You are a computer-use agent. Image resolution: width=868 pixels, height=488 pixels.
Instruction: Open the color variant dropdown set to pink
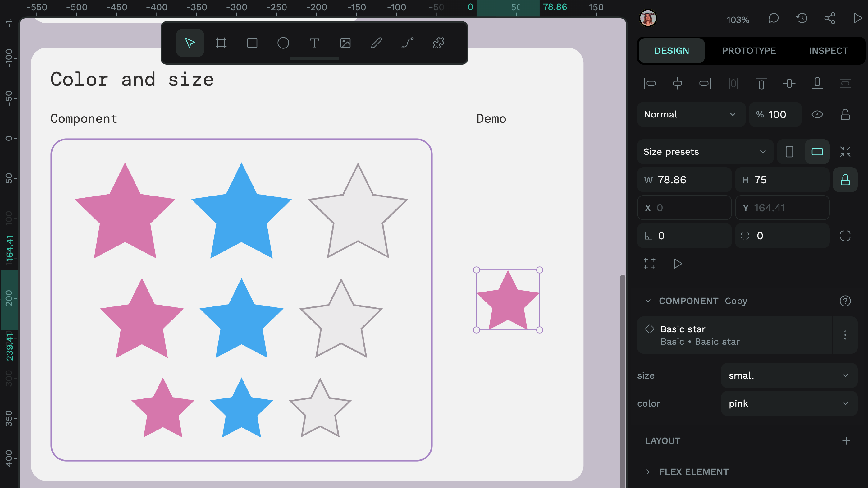(x=788, y=403)
